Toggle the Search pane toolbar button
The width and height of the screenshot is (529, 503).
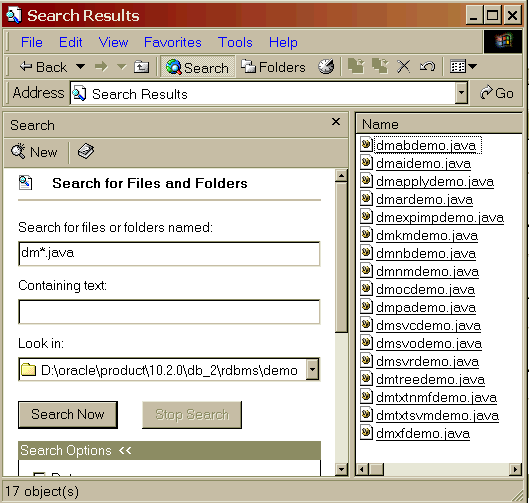[197, 67]
